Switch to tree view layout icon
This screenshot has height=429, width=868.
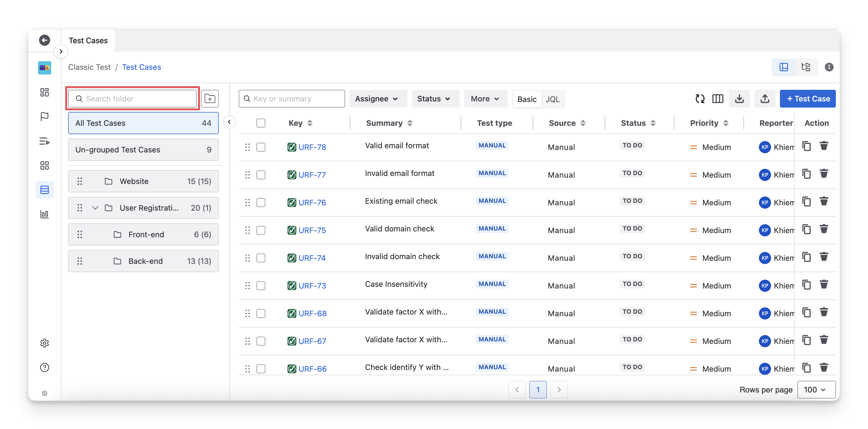tap(806, 67)
